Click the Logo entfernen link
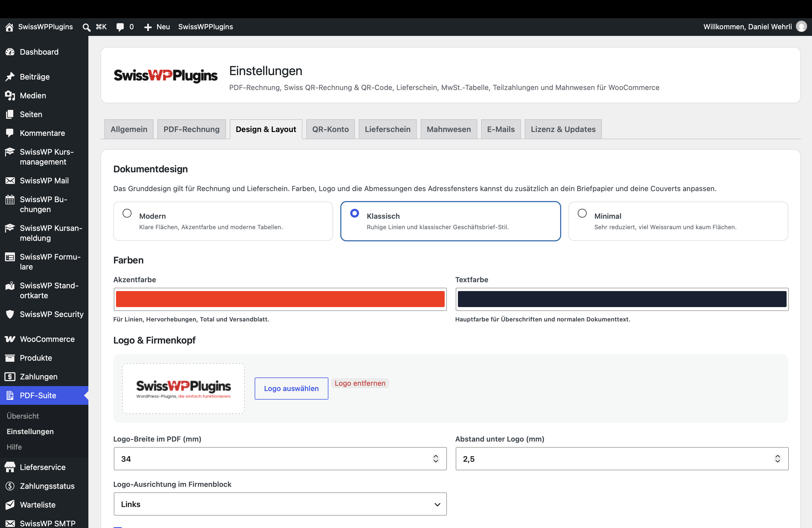Image resolution: width=812 pixels, height=528 pixels. pos(360,383)
